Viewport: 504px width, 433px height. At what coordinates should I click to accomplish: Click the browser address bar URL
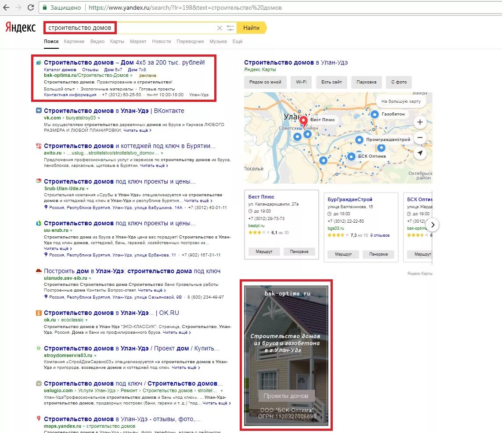pos(185,7)
